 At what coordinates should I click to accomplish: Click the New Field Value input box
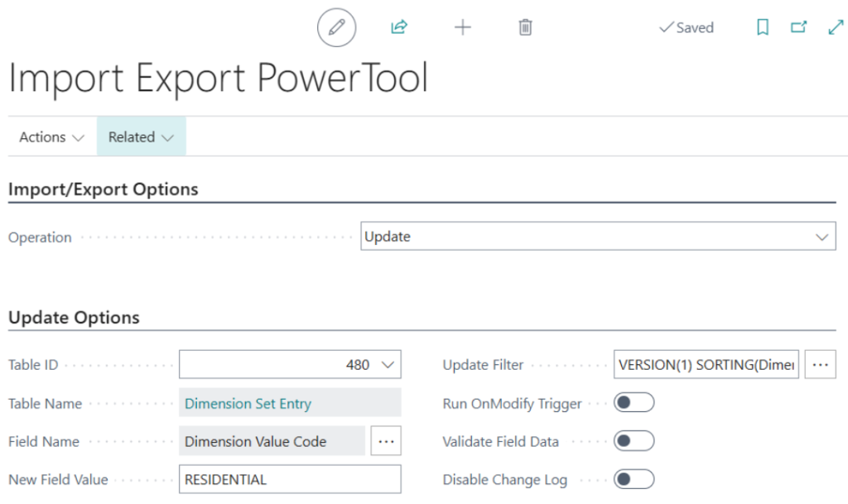[x=290, y=479]
